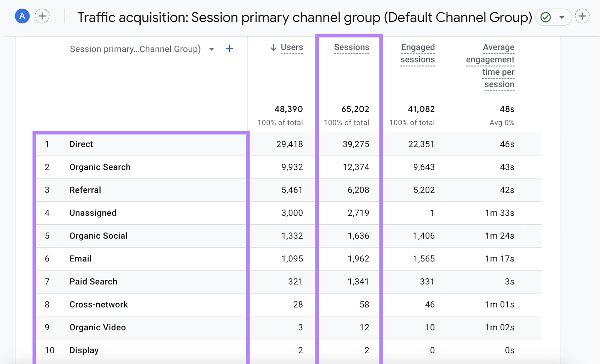Click the Analytics account avatar icon
This screenshot has width=600, height=364.
(22, 16)
